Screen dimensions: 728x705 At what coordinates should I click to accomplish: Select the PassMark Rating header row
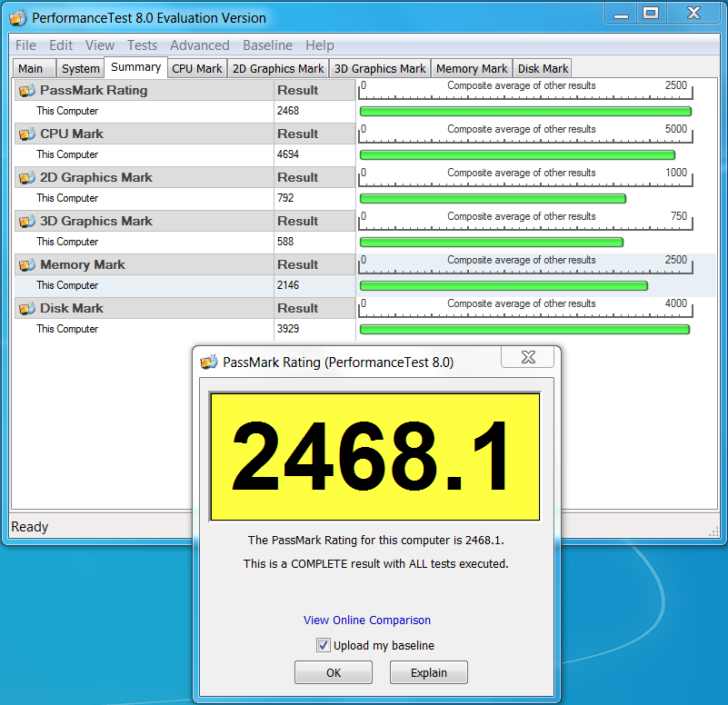coord(184,90)
